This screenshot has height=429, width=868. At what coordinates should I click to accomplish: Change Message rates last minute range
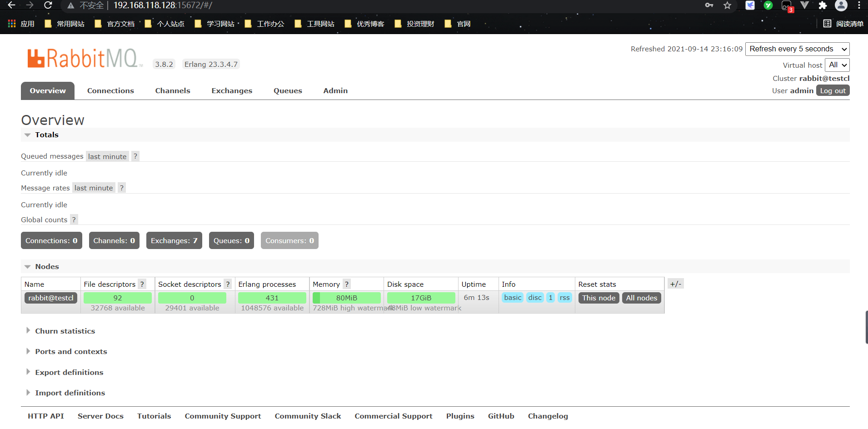click(x=94, y=188)
